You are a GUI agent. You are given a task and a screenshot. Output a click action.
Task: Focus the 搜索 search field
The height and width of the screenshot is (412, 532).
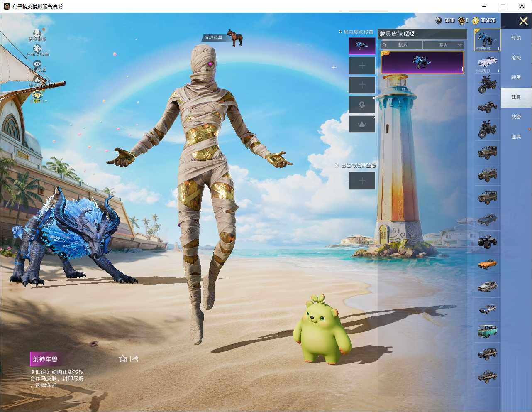click(x=402, y=45)
